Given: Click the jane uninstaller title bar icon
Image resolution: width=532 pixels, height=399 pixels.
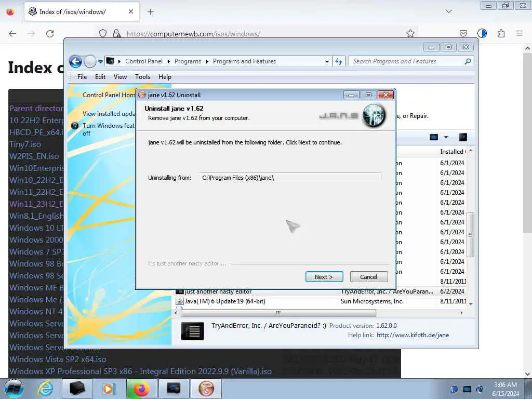Looking at the screenshot, I should click(142, 95).
